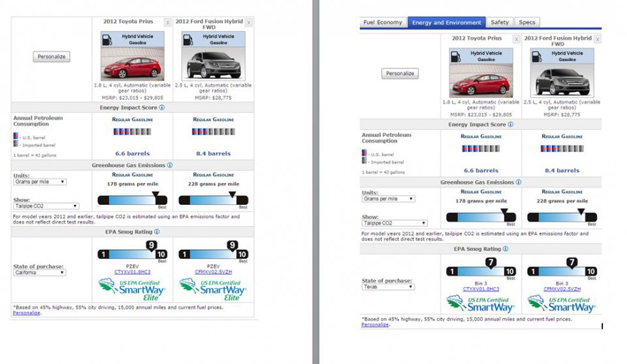The height and width of the screenshot is (364, 627).
Task: Select the Specs tab
Action: 526,23
